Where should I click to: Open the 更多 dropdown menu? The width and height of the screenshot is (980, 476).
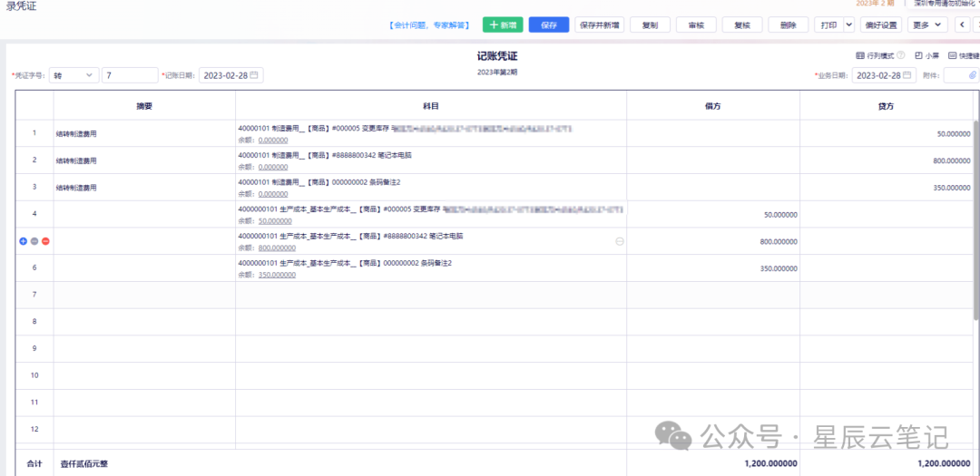pyautogui.click(x=927, y=25)
